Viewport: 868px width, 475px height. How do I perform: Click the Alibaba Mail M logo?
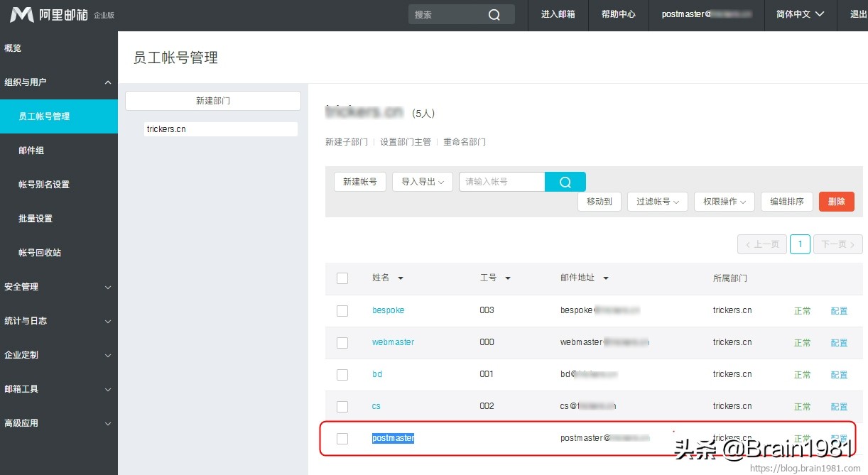(x=22, y=14)
